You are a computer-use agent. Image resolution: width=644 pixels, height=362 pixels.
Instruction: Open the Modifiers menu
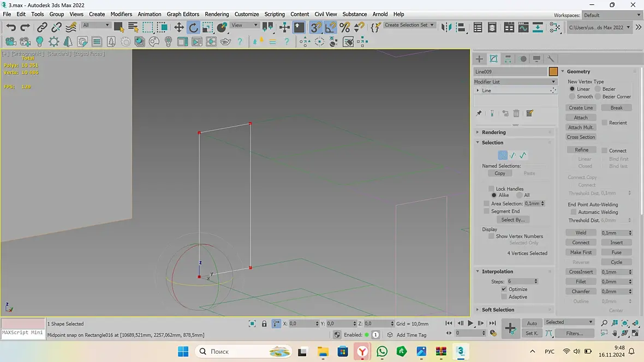click(x=121, y=14)
